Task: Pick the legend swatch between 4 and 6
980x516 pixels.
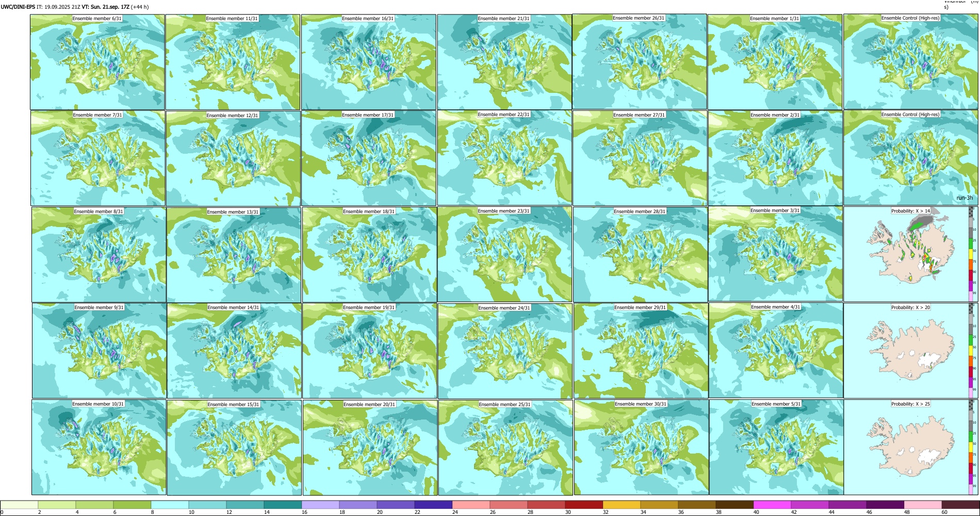Action: (94, 505)
